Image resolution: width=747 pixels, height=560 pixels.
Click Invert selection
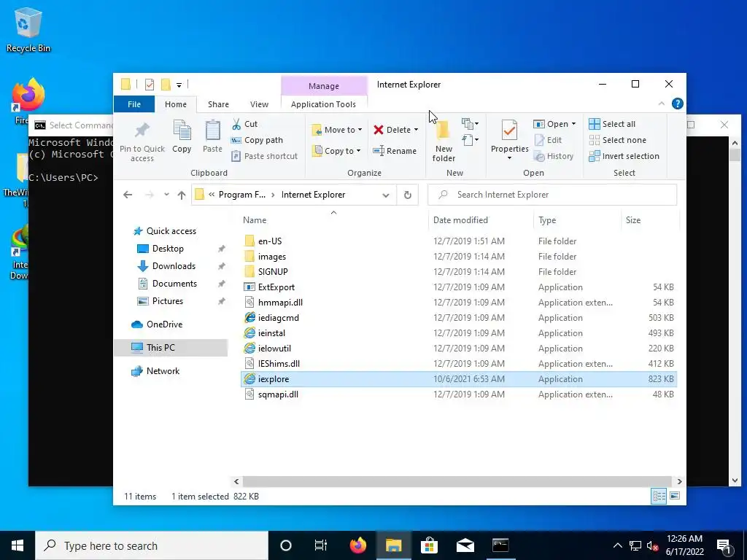[x=624, y=156]
